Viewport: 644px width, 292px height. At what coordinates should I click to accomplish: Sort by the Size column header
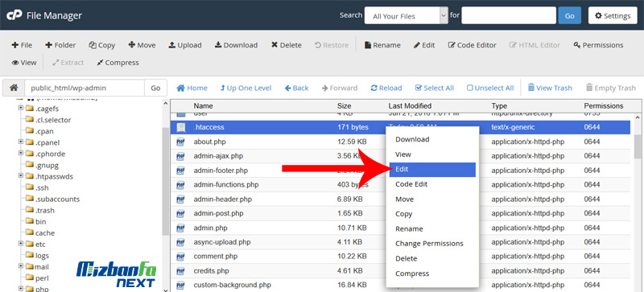(345, 106)
